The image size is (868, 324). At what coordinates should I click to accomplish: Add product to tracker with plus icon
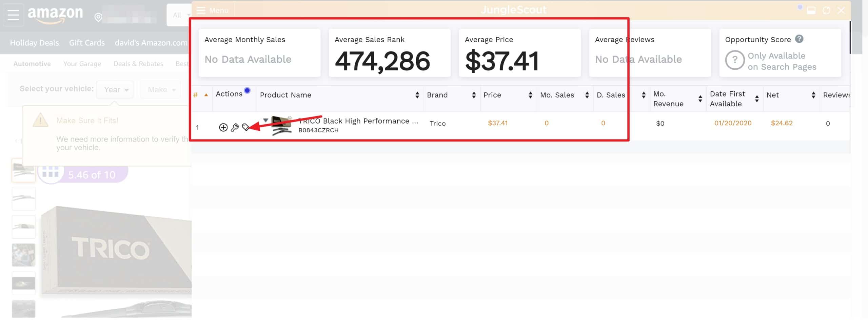[x=223, y=127]
